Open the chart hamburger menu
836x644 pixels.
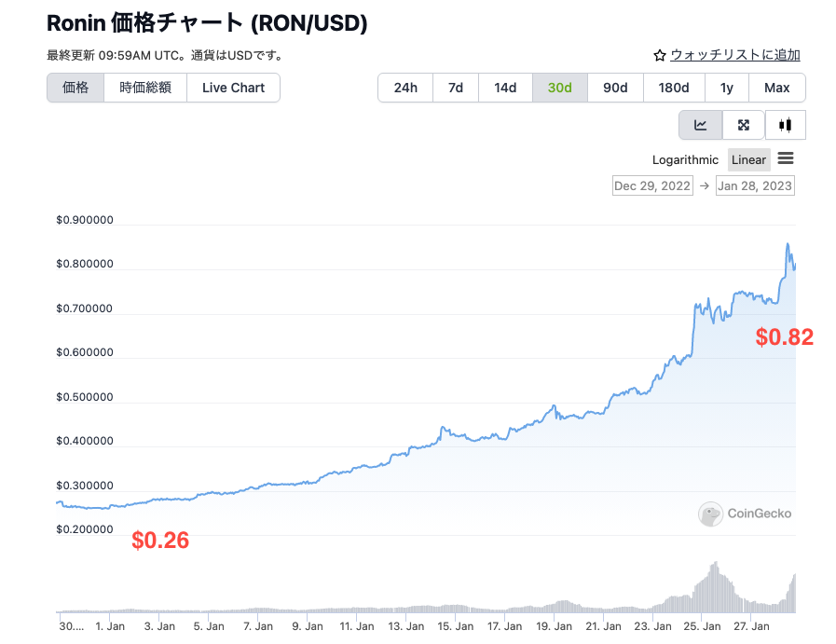point(786,158)
